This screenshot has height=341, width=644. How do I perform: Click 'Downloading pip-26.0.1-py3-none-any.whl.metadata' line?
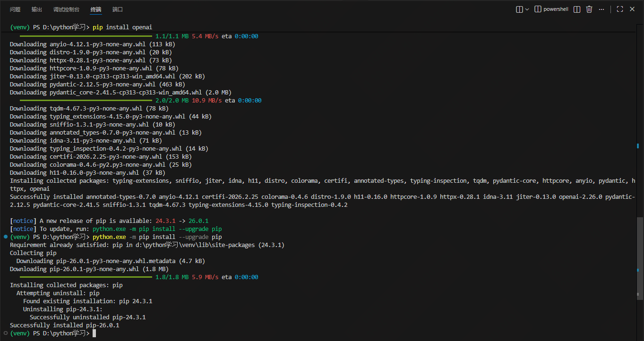[111, 261]
